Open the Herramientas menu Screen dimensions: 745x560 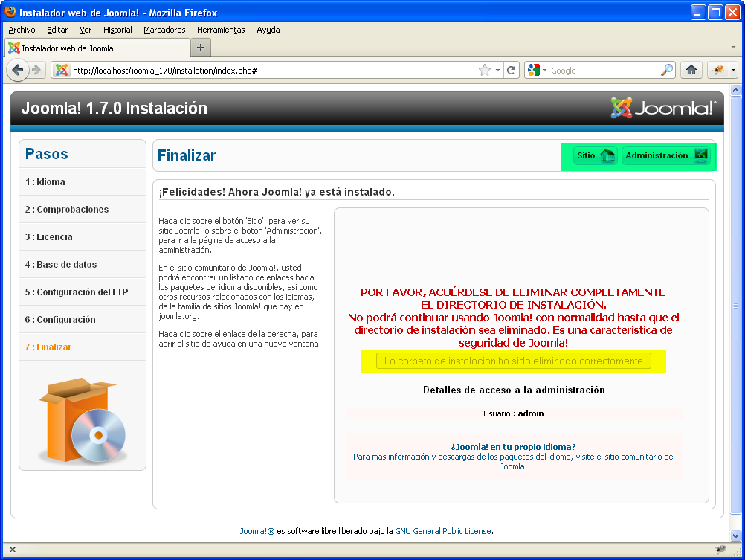pos(221,30)
